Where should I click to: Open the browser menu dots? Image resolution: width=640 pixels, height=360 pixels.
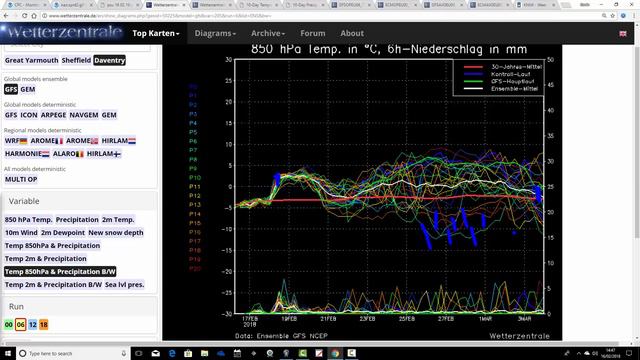pos(634,16)
